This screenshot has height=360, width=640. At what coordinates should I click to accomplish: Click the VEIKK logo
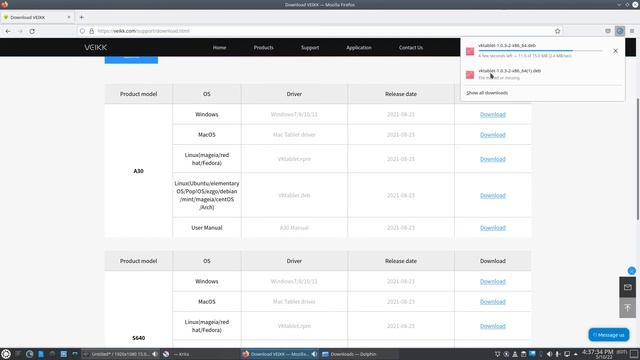(96, 47)
